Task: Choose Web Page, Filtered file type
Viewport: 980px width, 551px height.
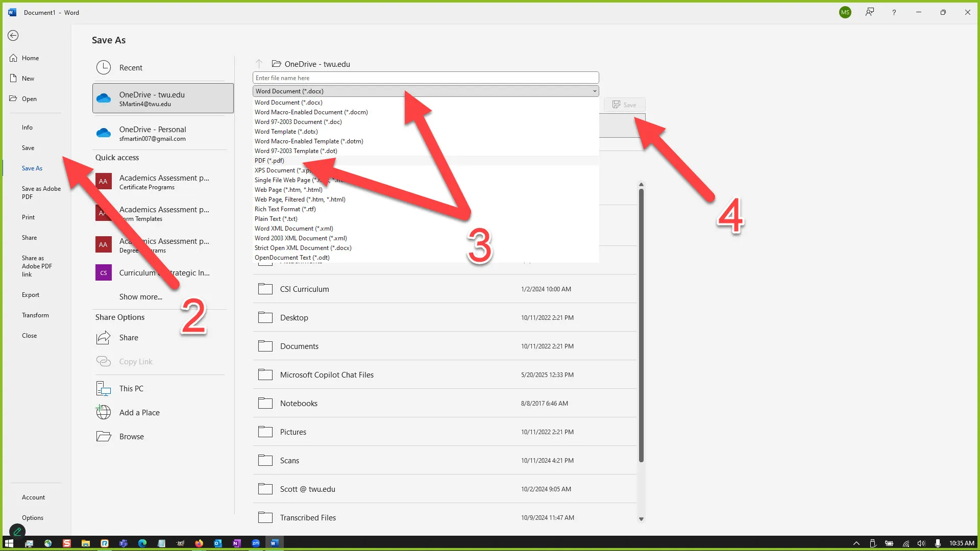Action: [426, 199]
